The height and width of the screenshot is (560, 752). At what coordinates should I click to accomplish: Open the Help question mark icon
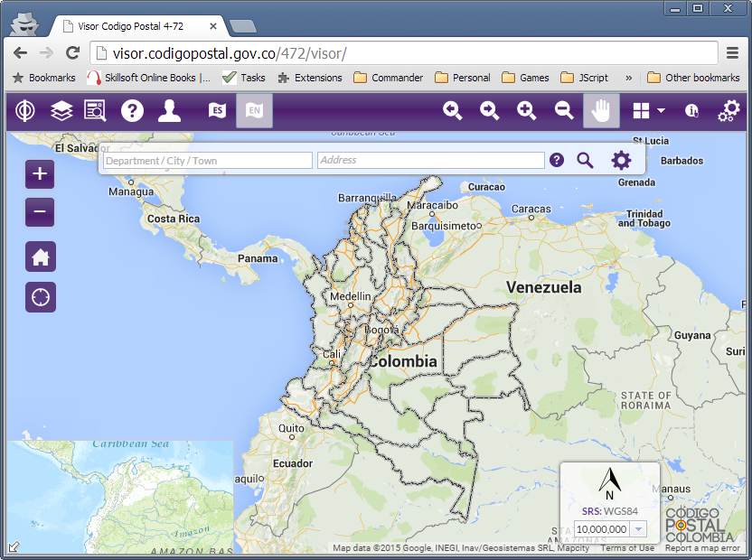pos(132,110)
